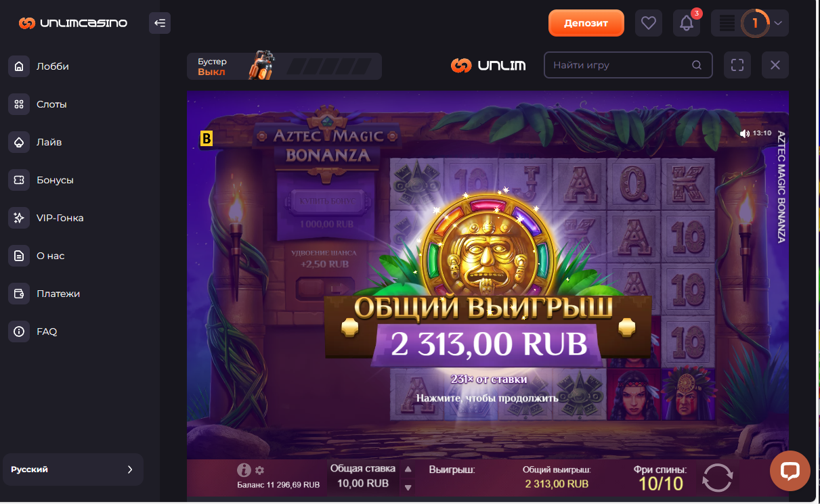Open the Русский language selector

72,469
